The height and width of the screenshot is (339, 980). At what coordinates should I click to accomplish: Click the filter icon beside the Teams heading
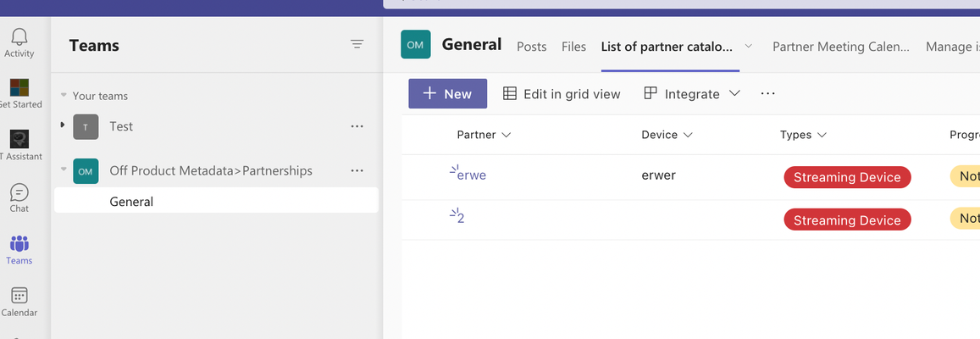357,44
